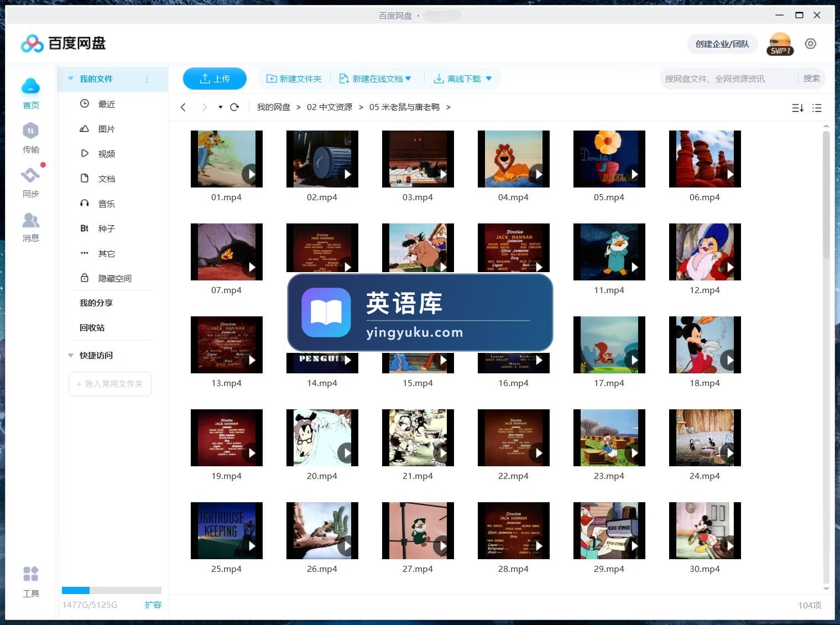
Task: Open the 04.mp4 lion thumbnail
Action: click(514, 159)
